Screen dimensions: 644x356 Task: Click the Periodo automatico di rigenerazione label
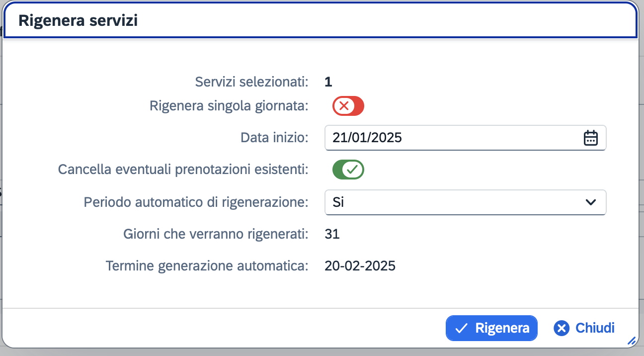coord(196,202)
